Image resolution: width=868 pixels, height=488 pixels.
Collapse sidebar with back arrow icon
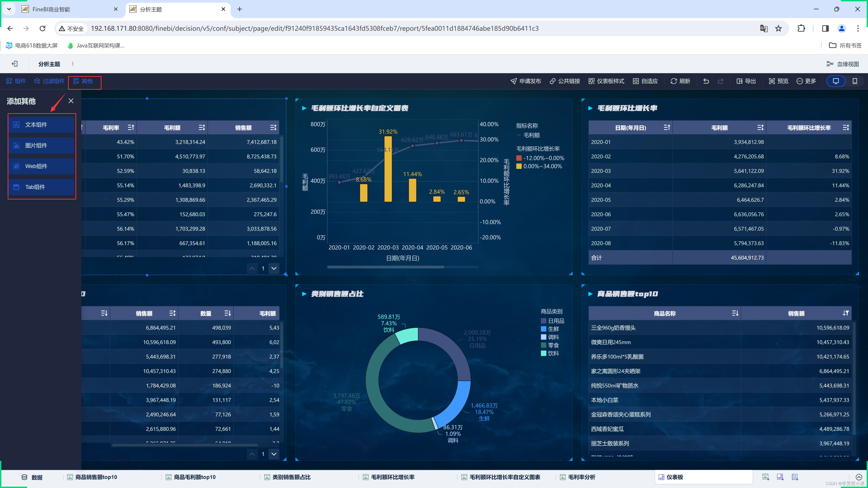click(14, 64)
